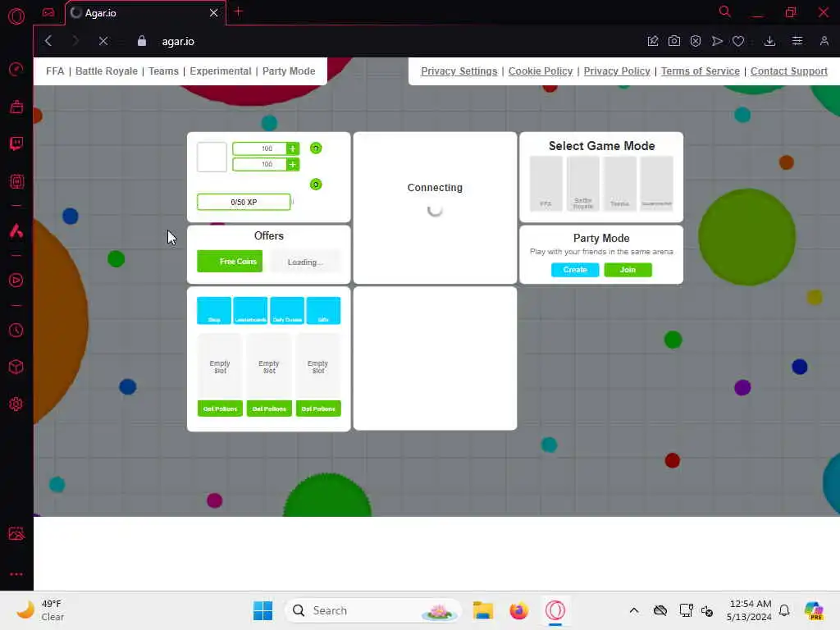Add coins with top plus button
840x630 pixels.
(293, 148)
